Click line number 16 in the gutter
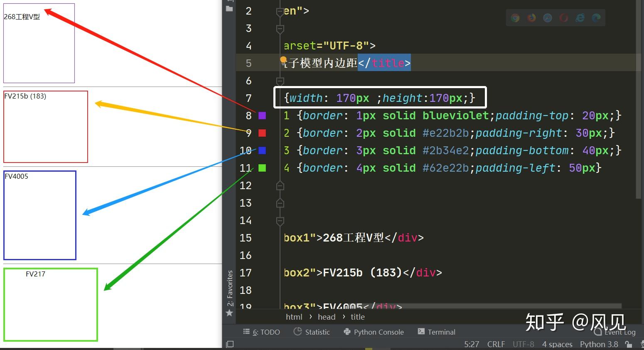The image size is (644, 350). coord(246,255)
